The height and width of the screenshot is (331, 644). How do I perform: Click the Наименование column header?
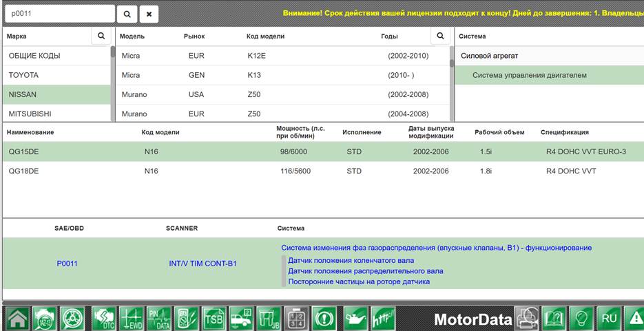tap(30, 132)
